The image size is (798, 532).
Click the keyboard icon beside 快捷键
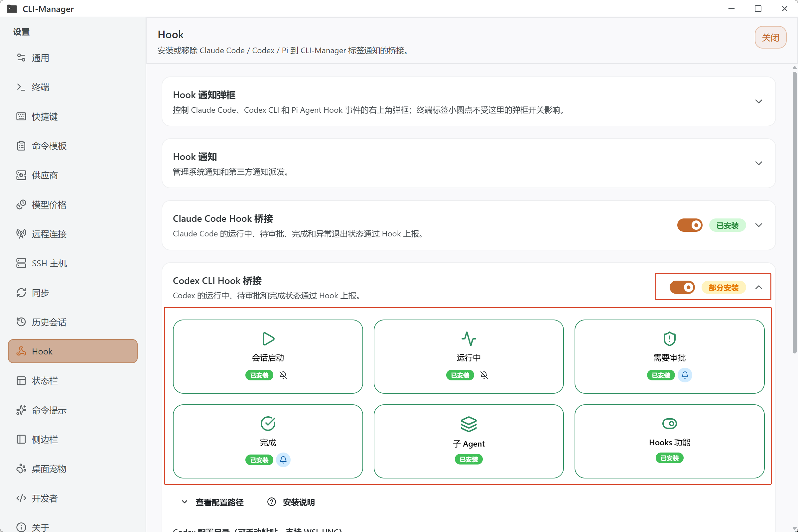(21, 116)
